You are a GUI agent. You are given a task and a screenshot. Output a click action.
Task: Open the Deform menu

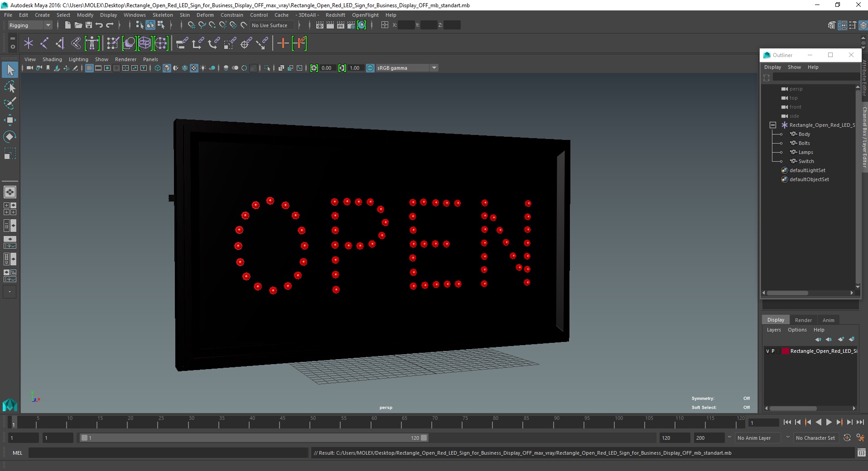click(205, 15)
